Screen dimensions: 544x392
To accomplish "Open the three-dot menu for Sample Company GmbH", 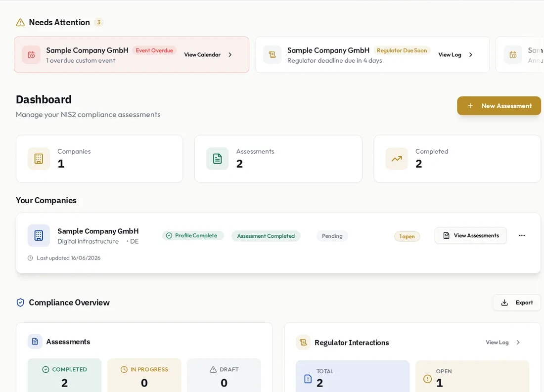I will (522, 236).
